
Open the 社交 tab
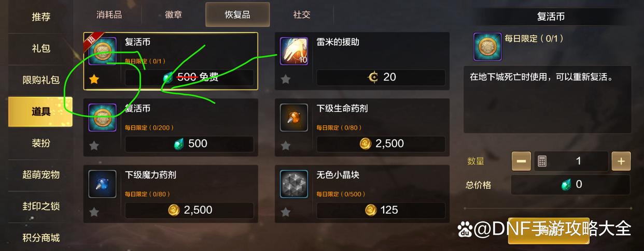(x=301, y=14)
